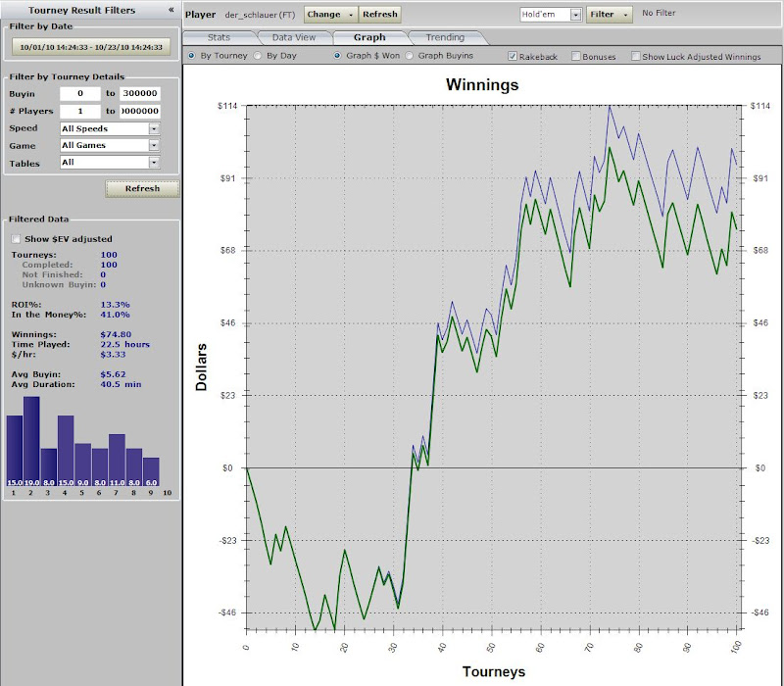Collapse the Tourney Result Filters panel
Viewport: 784px width, 686px height.
point(171,10)
